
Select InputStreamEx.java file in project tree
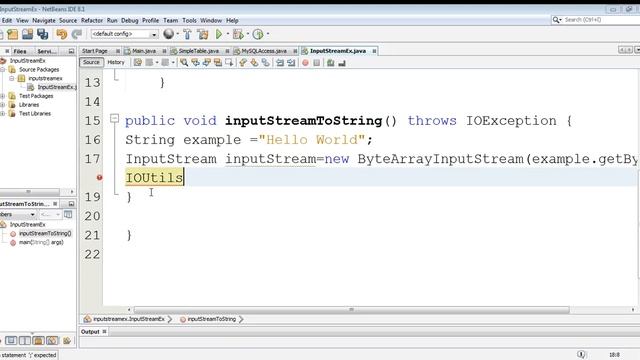(x=56, y=87)
